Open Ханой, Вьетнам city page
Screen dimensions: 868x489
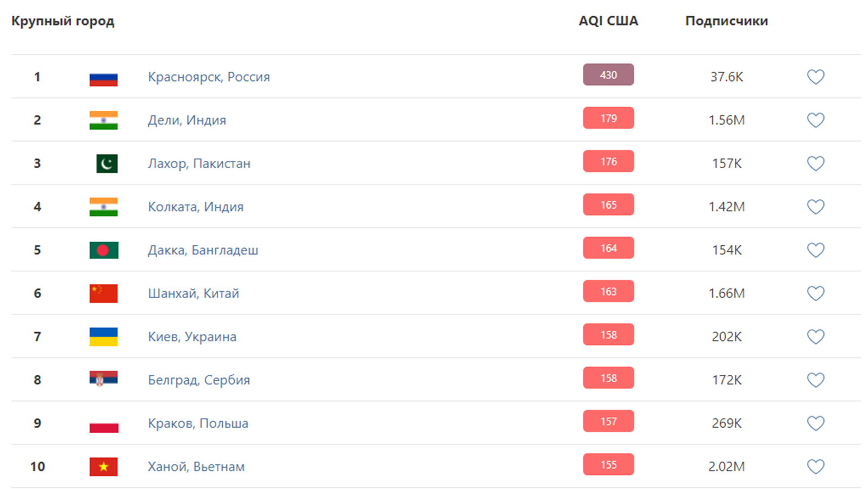coord(196,467)
